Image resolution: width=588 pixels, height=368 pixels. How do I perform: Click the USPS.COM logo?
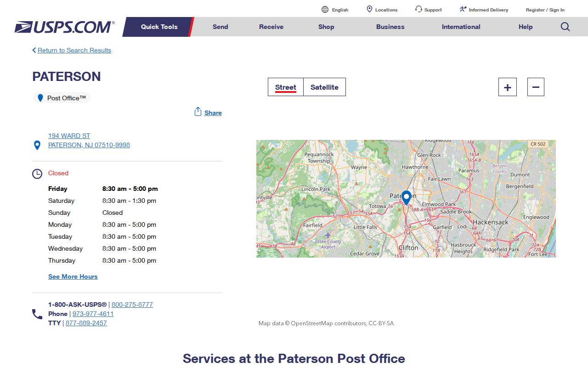64,27
